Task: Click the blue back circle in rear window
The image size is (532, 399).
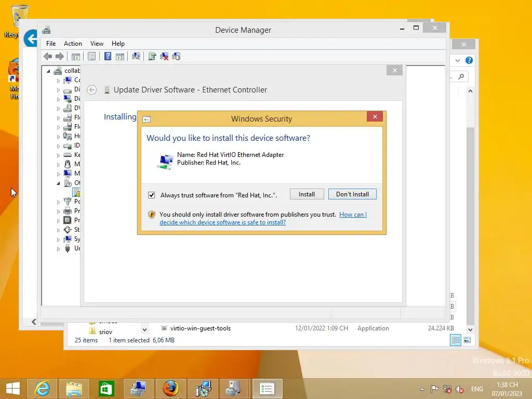Action: (31, 38)
